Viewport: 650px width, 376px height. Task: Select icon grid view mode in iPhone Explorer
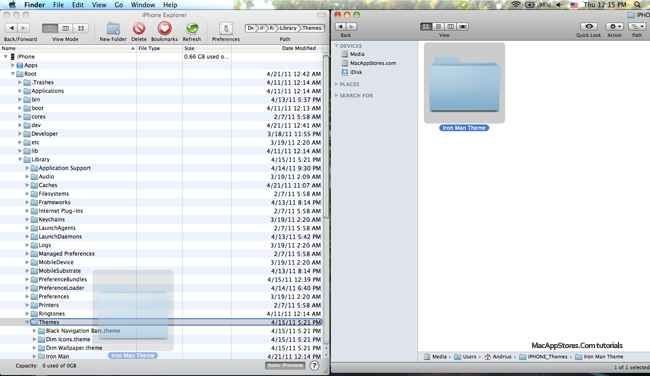[81, 28]
